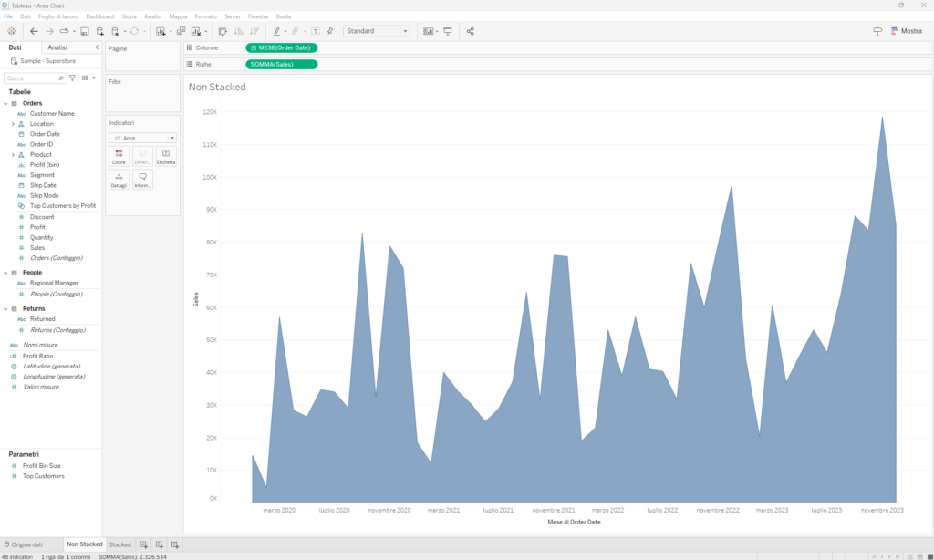This screenshot has width=934, height=560.
Task: Open Origine dati at bottom left
Action: [x=26, y=544]
